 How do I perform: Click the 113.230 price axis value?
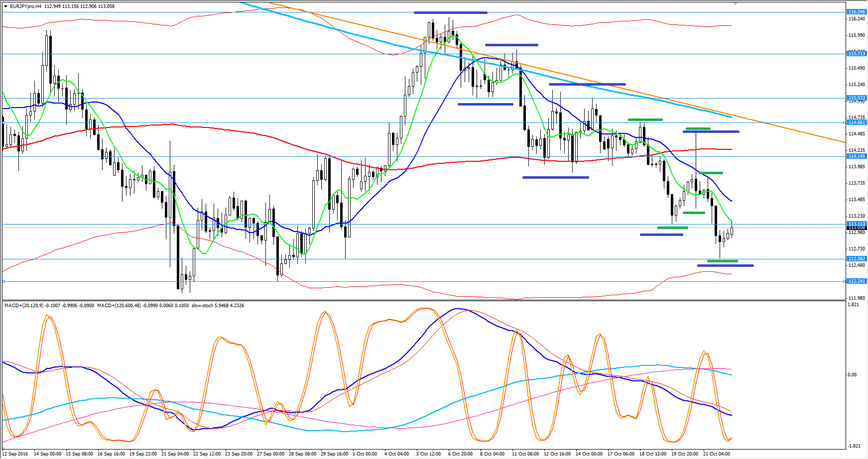(856, 216)
